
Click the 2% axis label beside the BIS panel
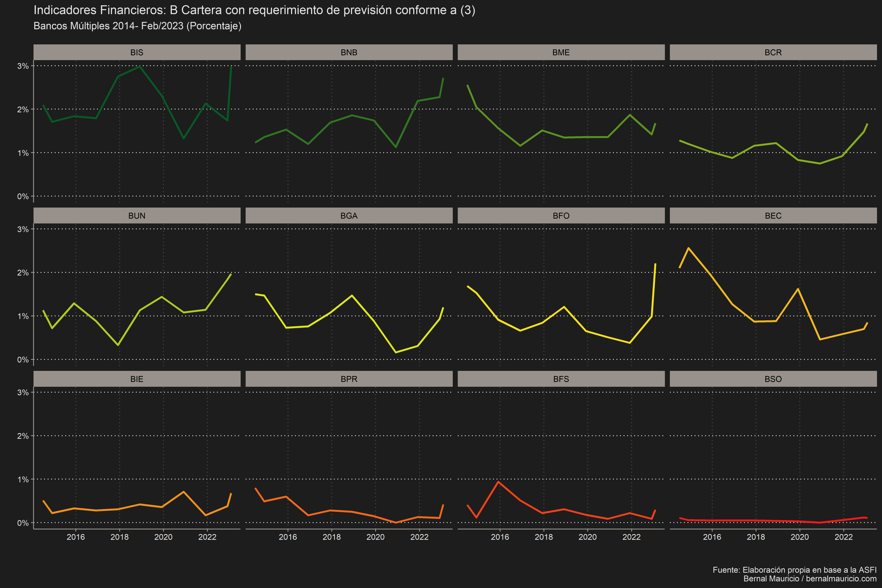pos(23,110)
